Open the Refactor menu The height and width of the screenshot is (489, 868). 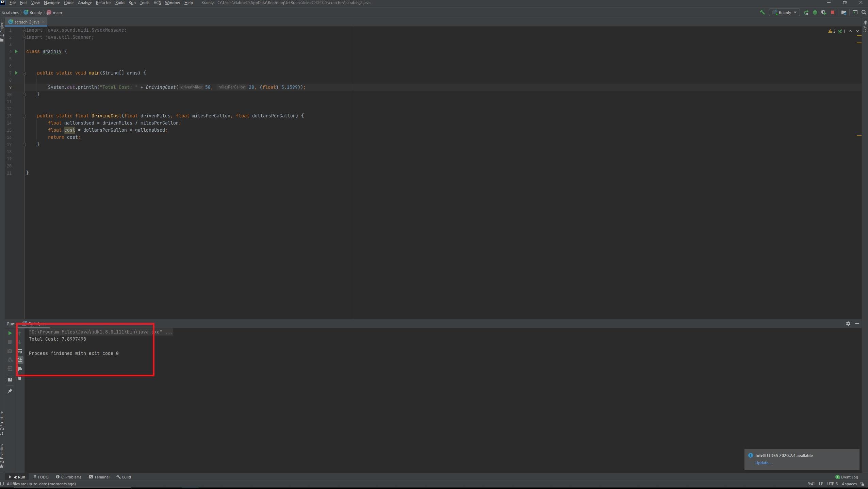[x=103, y=3]
